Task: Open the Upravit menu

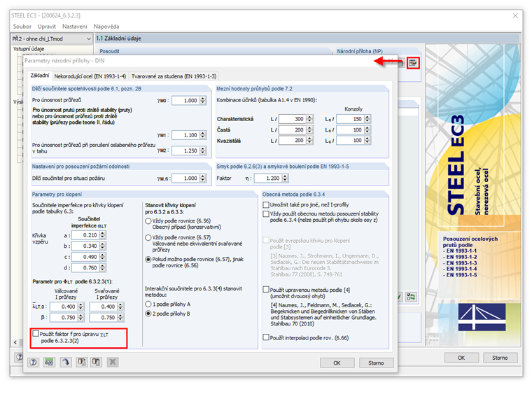Action: (47, 27)
